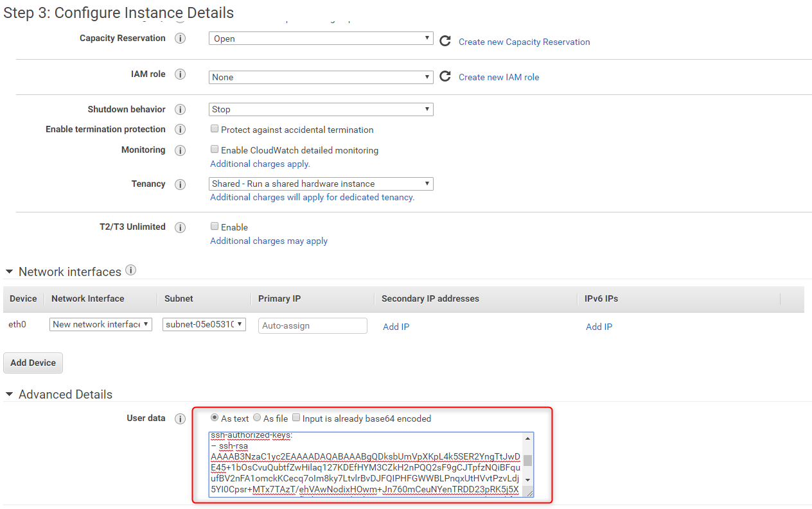The width and height of the screenshot is (812, 509).
Task: Click the User data scrollbar down arrow
Action: (527, 480)
